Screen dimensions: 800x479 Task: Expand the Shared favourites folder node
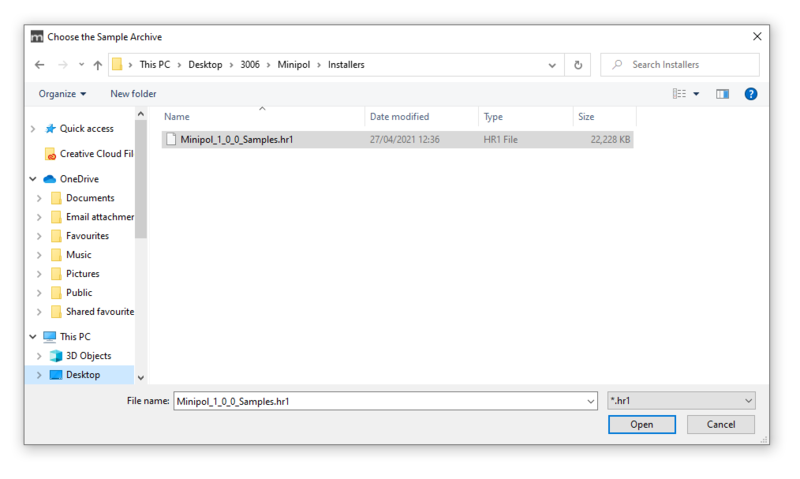39,312
